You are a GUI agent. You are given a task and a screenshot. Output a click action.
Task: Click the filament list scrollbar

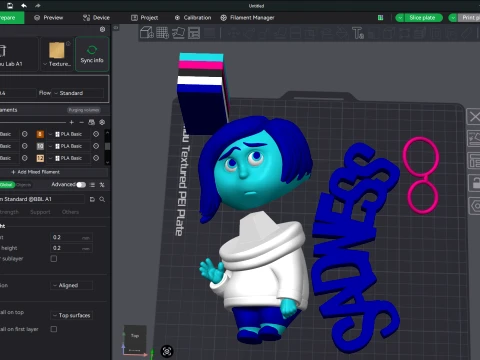pos(107,147)
